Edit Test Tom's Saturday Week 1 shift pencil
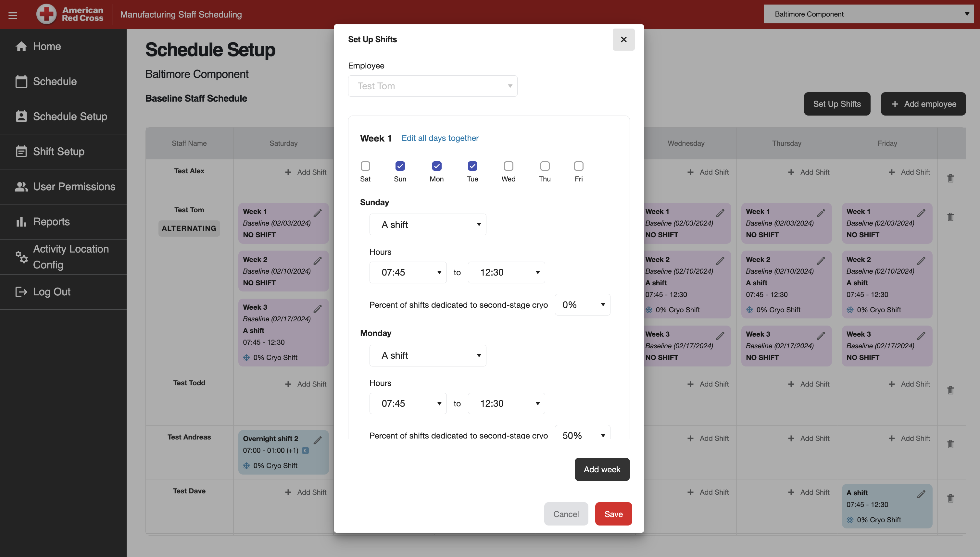The height and width of the screenshot is (557, 980). 318,213
